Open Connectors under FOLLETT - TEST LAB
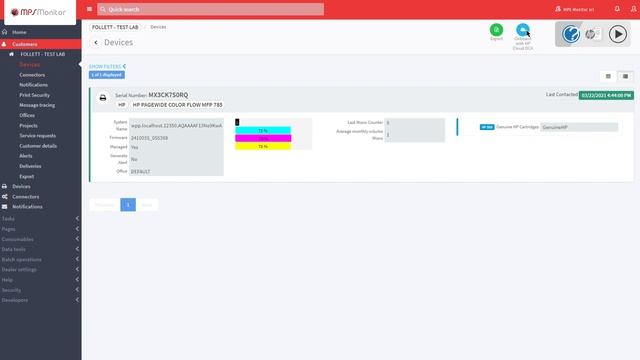This screenshot has height=360, width=640. point(32,75)
